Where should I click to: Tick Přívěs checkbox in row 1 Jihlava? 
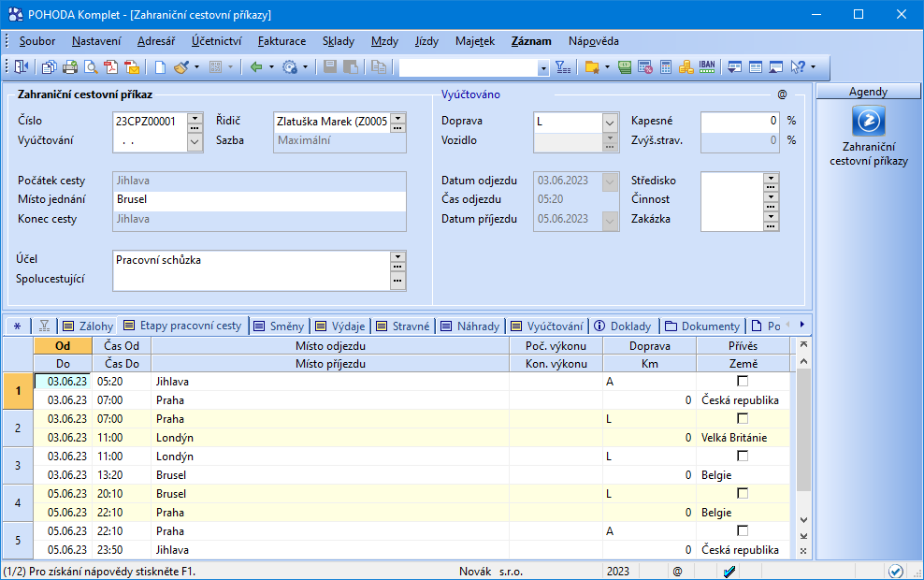[x=743, y=382]
